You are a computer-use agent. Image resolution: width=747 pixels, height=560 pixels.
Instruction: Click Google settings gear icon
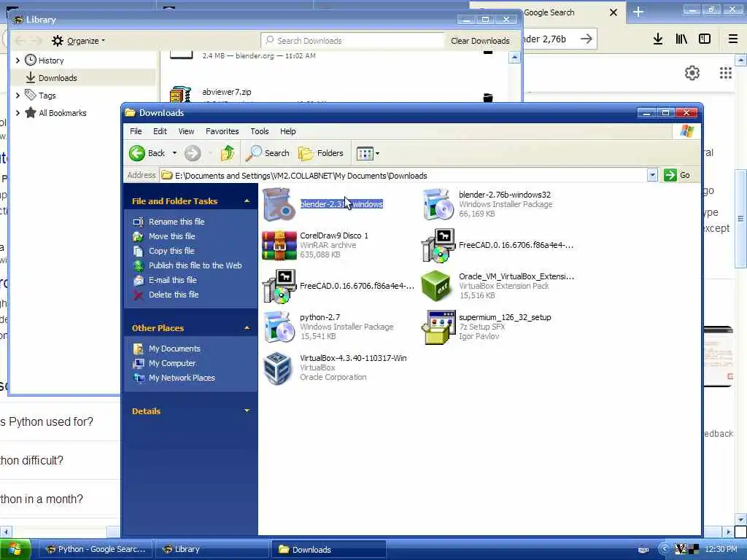[x=692, y=73]
